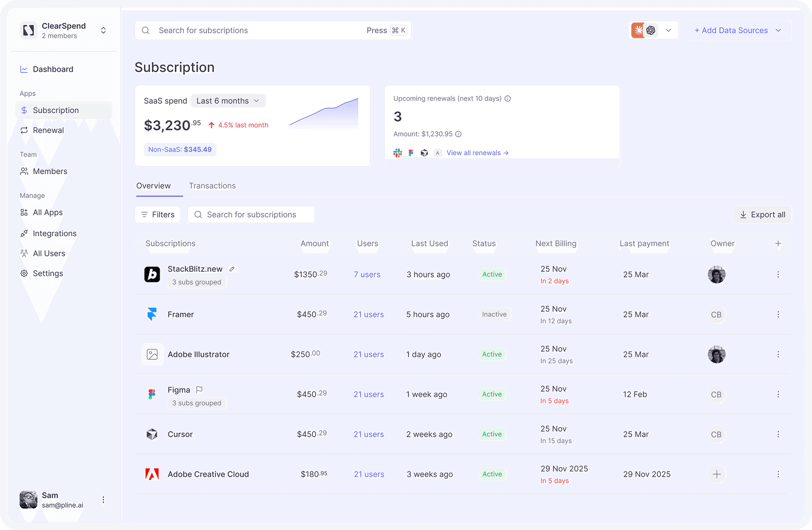Sort by Amount column header
Image resolution: width=812 pixels, height=530 pixels.
click(x=315, y=244)
